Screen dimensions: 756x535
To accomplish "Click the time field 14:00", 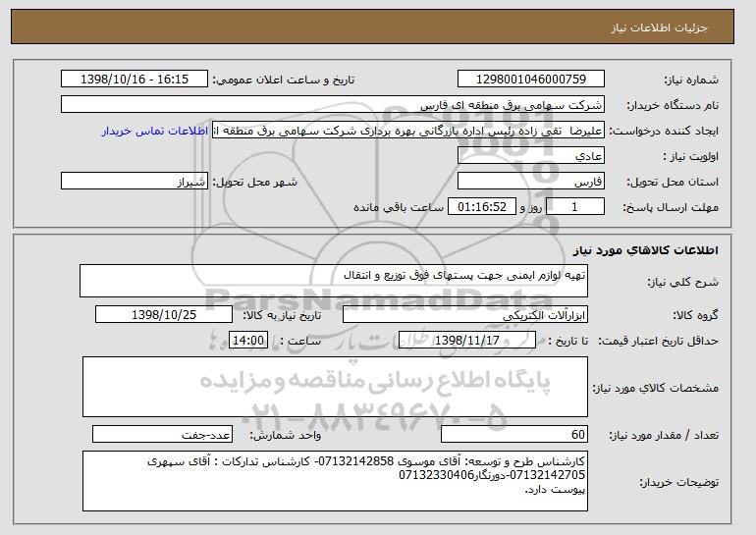I will pyautogui.click(x=248, y=341).
